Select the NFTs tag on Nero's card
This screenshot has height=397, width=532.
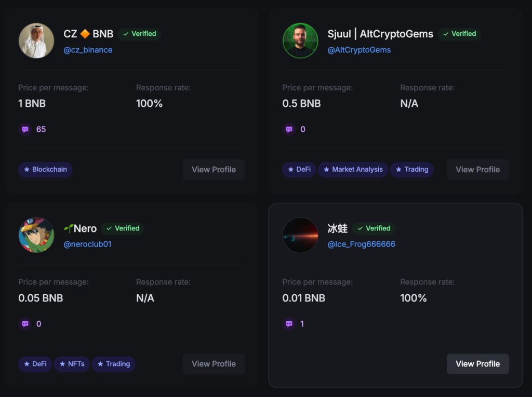[72, 364]
